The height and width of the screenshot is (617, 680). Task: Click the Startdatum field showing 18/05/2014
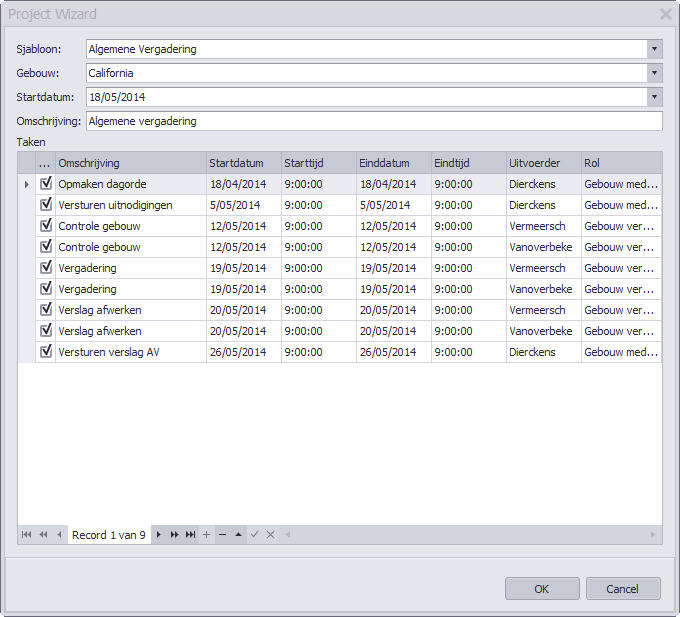[x=366, y=97]
